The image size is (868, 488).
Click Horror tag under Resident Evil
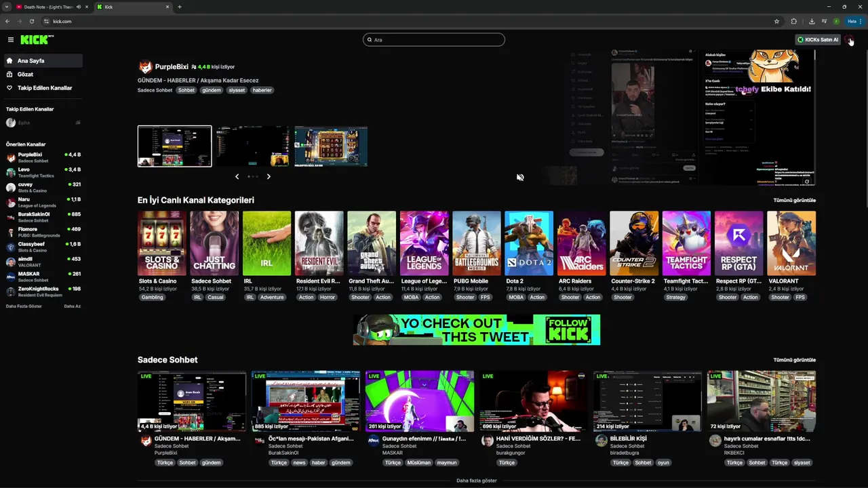point(328,298)
